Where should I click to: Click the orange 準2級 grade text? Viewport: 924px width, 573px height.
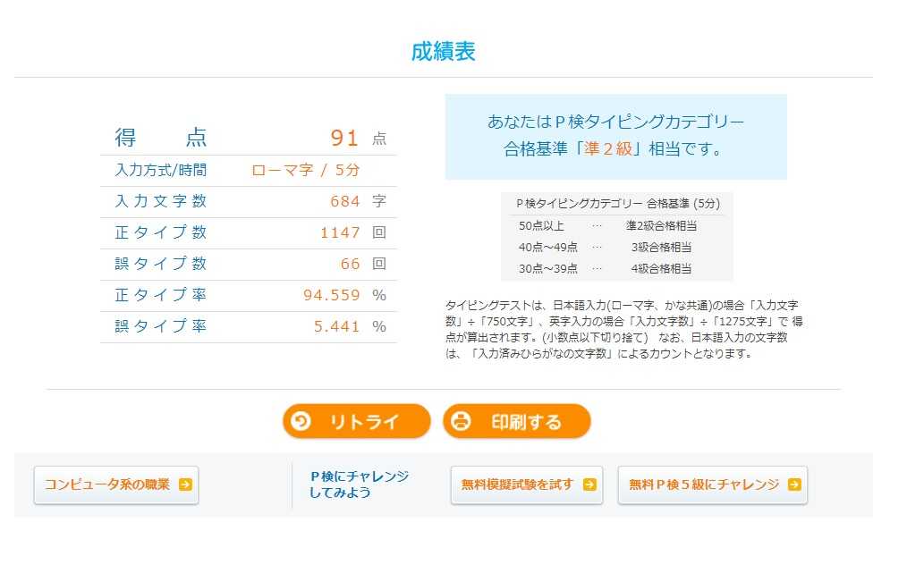coord(607,148)
